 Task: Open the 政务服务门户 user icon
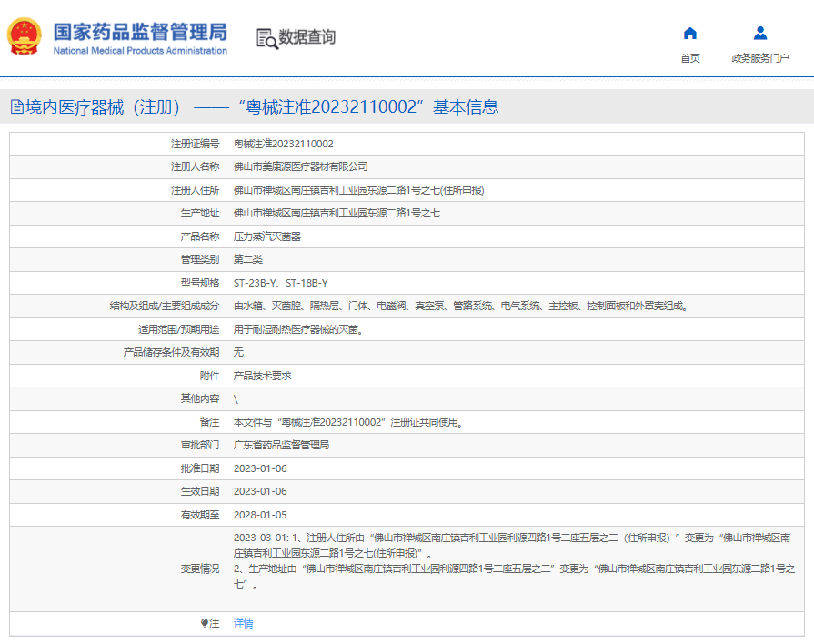tap(760, 34)
